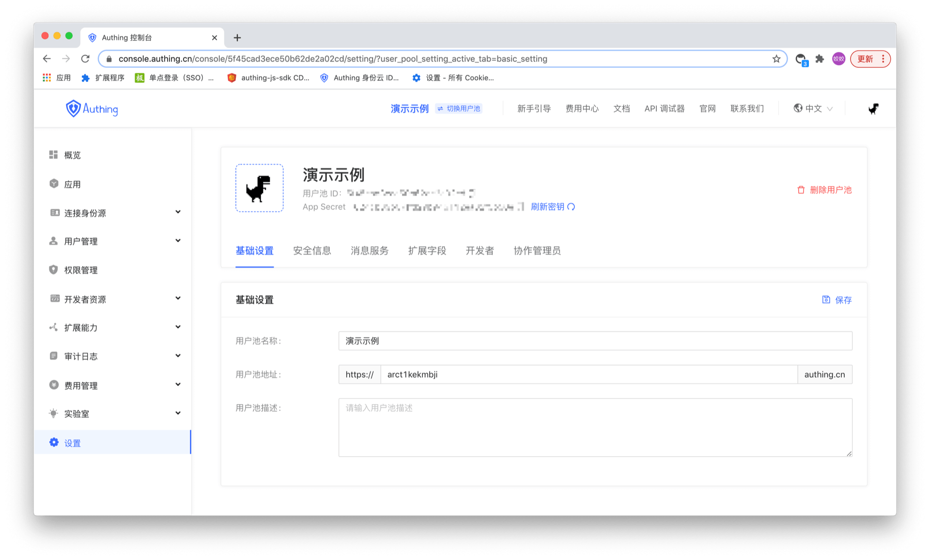The image size is (930, 560).
Task: Click the 保存 save button
Action: (x=837, y=300)
